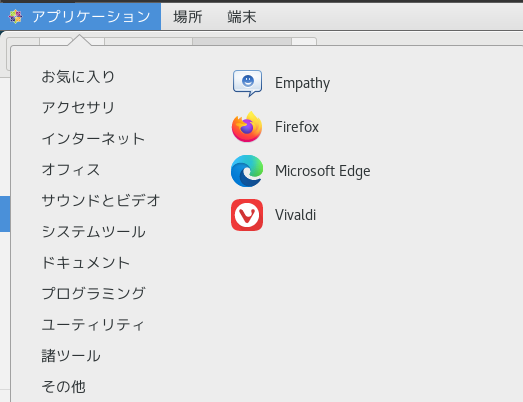The width and height of the screenshot is (523, 402).
Task: Click the Microsoft Edge text label
Action: 323,171
